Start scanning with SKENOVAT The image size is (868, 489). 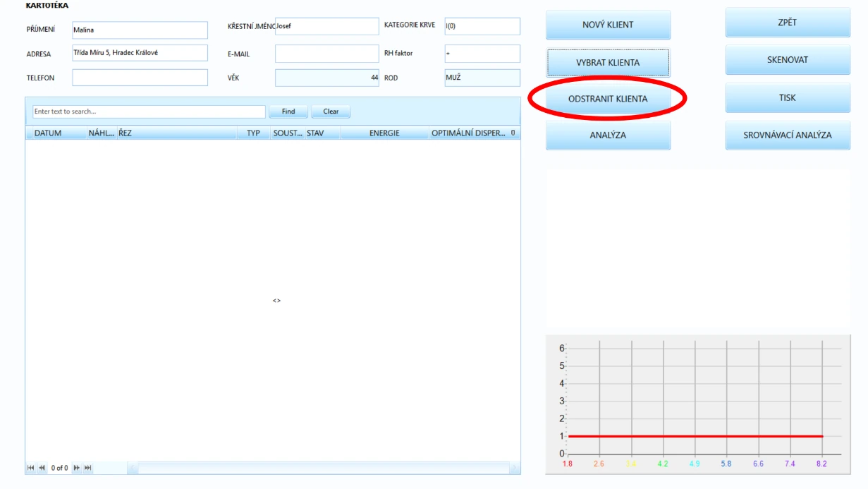coord(788,60)
